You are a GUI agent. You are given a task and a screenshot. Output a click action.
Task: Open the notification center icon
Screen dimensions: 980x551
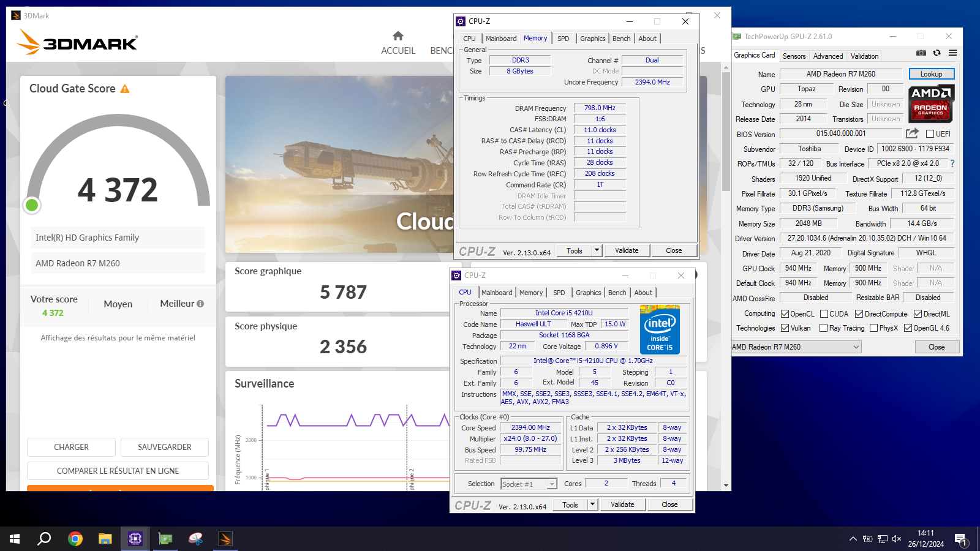tap(961, 539)
